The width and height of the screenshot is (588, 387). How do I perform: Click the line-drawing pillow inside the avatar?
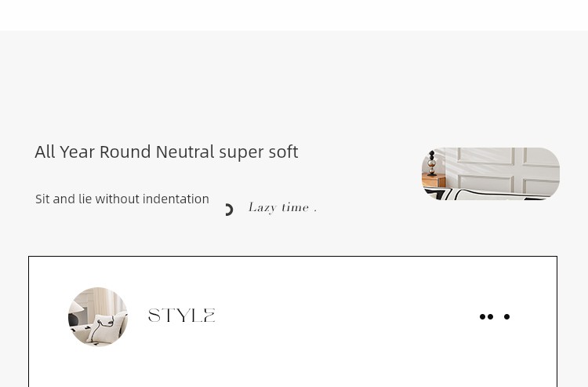click(102, 330)
